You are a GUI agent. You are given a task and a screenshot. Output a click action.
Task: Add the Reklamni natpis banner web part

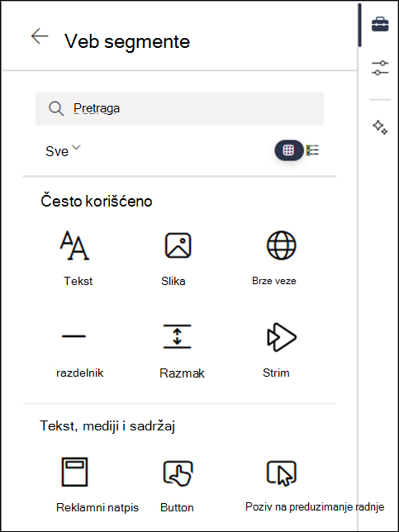(74, 472)
